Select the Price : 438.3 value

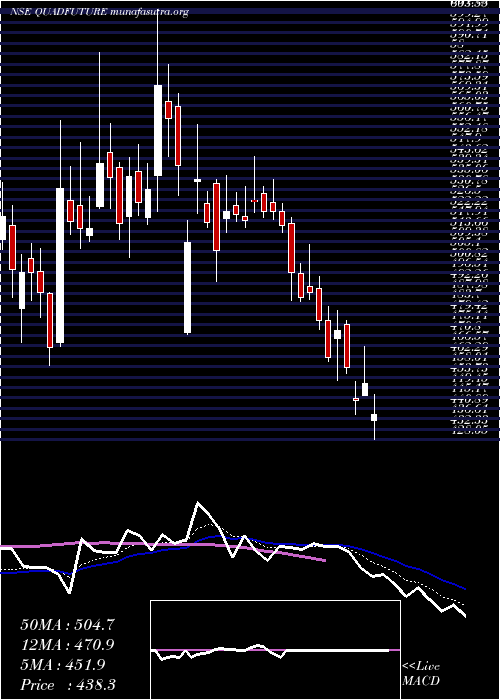68,685
